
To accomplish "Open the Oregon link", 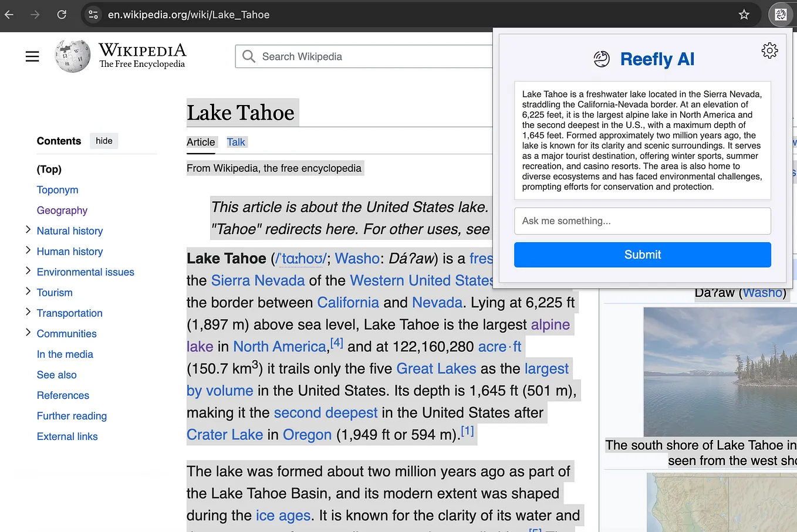I will click(x=308, y=435).
